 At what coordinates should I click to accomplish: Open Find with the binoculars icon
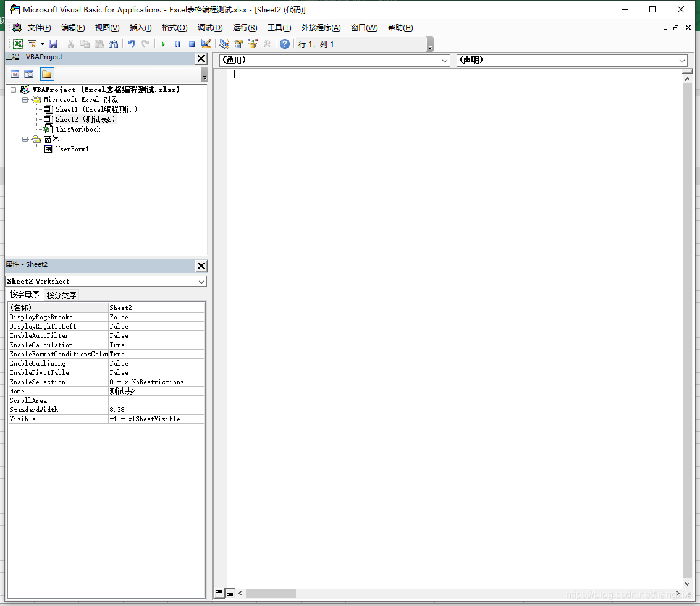[114, 44]
